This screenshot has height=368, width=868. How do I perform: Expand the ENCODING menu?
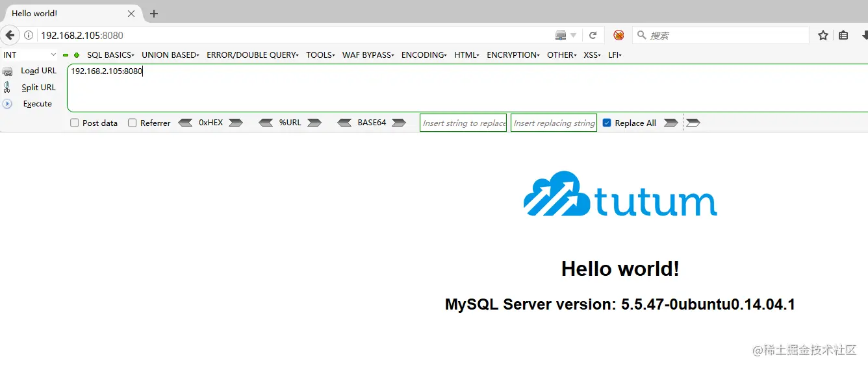(x=424, y=55)
